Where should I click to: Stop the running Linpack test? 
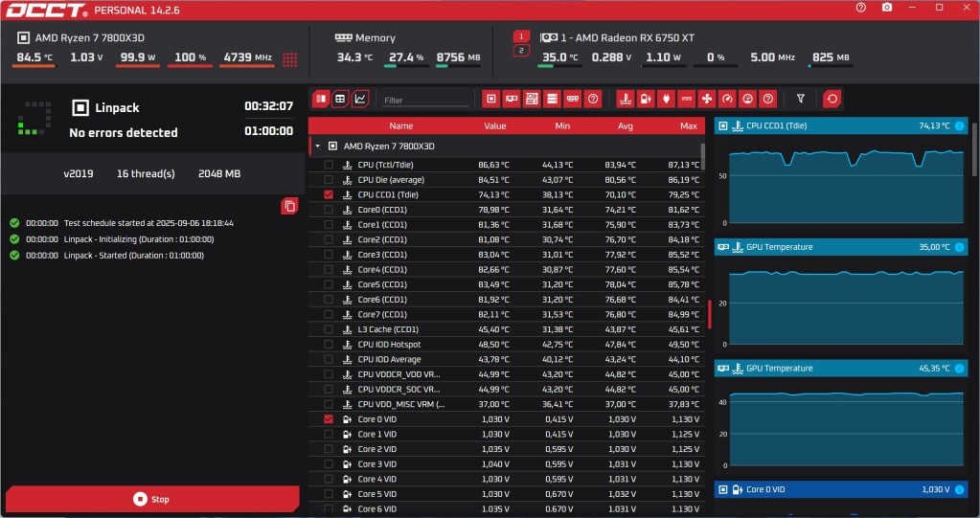[x=152, y=499]
